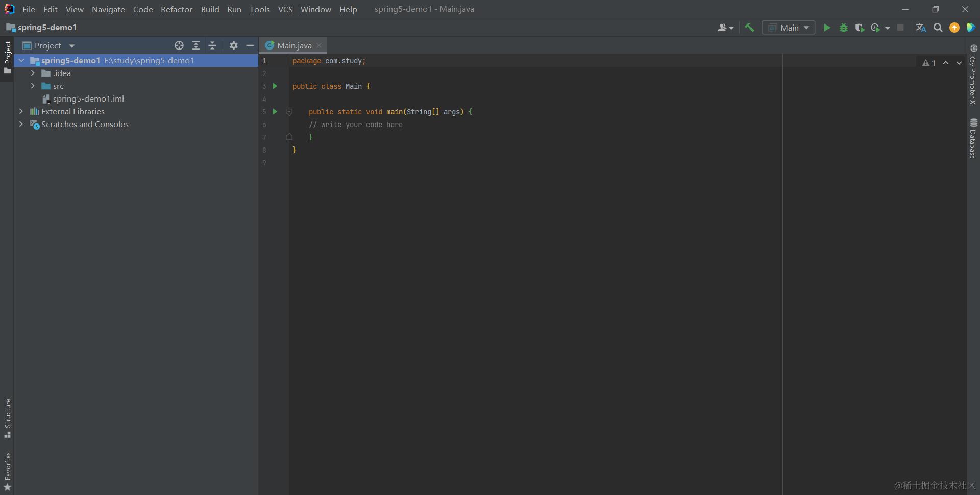Open the Edit menu
The height and width of the screenshot is (495, 980).
pyautogui.click(x=50, y=9)
